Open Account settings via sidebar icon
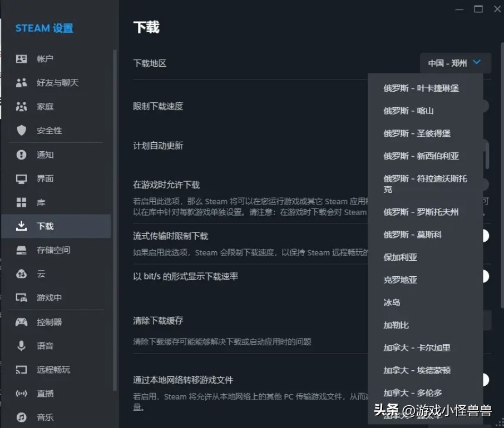Viewport: 504px width, 428px height. [20, 58]
